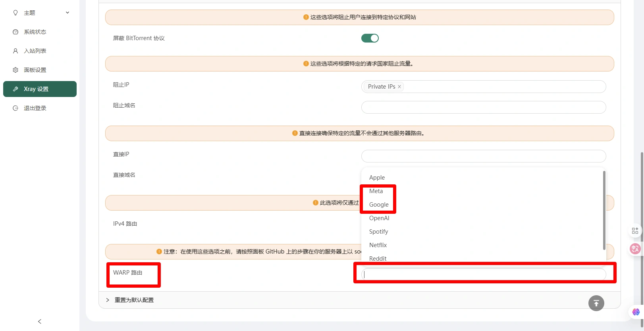
Task: Choose Apple from the dropdown list
Action: pyautogui.click(x=377, y=178)
